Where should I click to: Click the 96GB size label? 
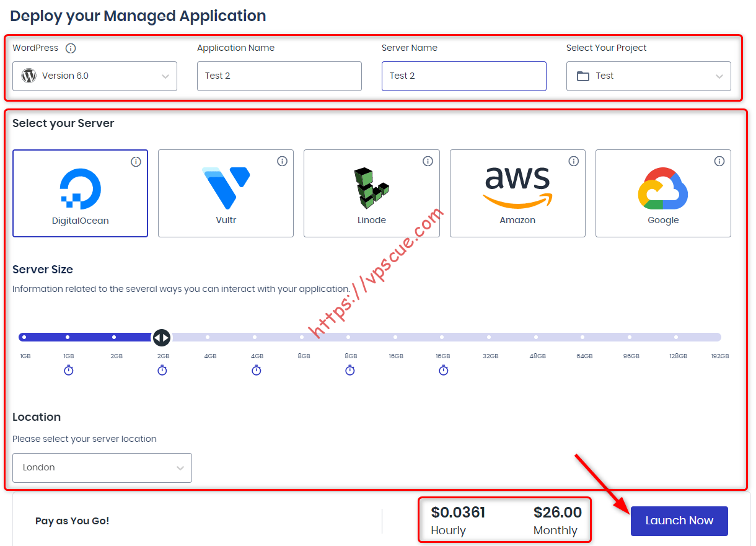click(631, 356)
